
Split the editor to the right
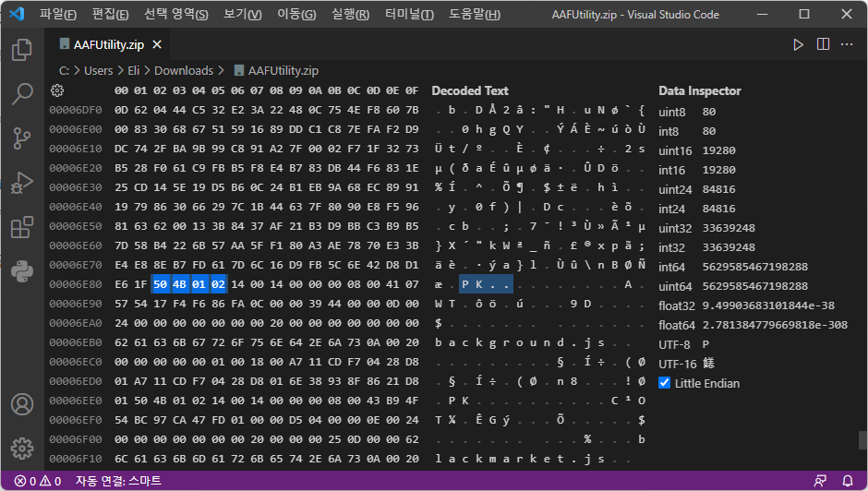[x=823, y=44]
